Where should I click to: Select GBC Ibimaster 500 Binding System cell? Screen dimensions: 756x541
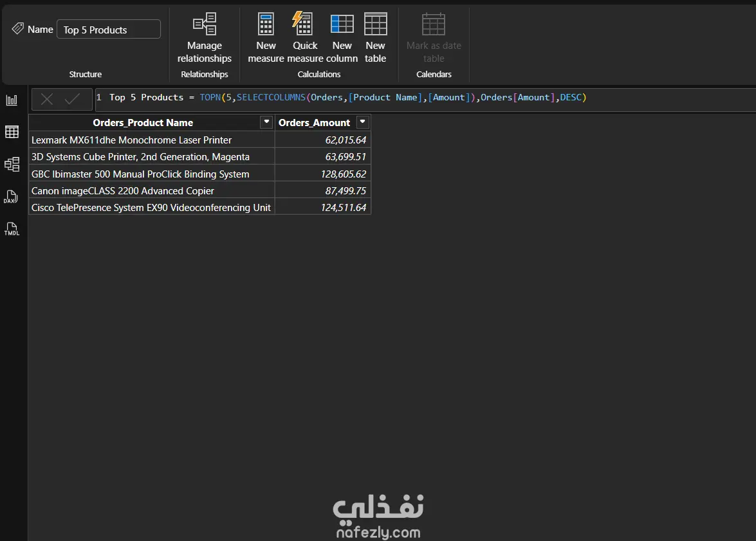click(x=151, y=174)
